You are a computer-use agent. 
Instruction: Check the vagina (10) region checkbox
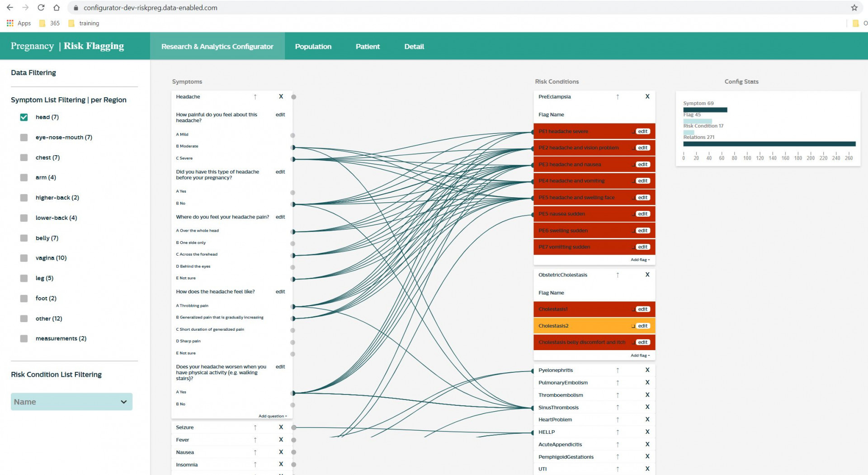click(24, 258)
